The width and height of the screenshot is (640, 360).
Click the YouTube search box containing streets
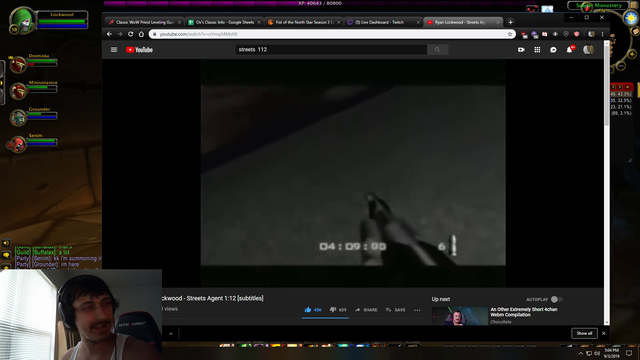pos(331,49)
